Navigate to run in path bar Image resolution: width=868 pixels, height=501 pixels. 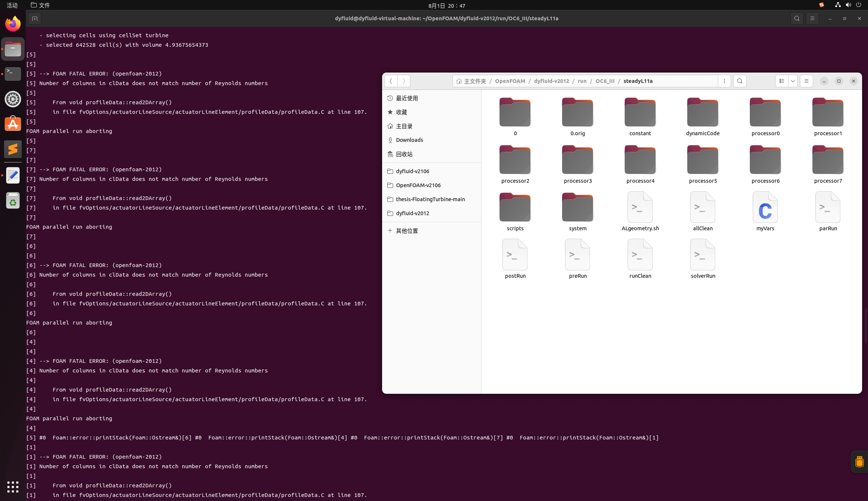582,81
